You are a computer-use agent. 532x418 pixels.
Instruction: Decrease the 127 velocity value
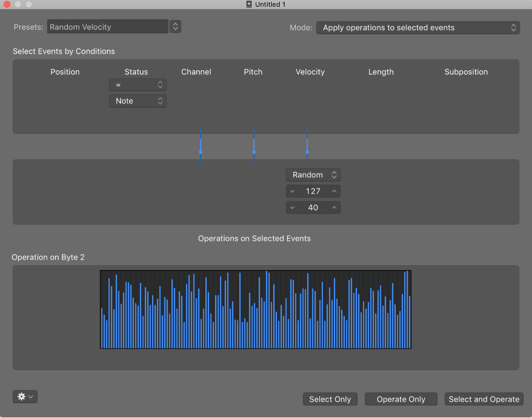click(292, 191)
